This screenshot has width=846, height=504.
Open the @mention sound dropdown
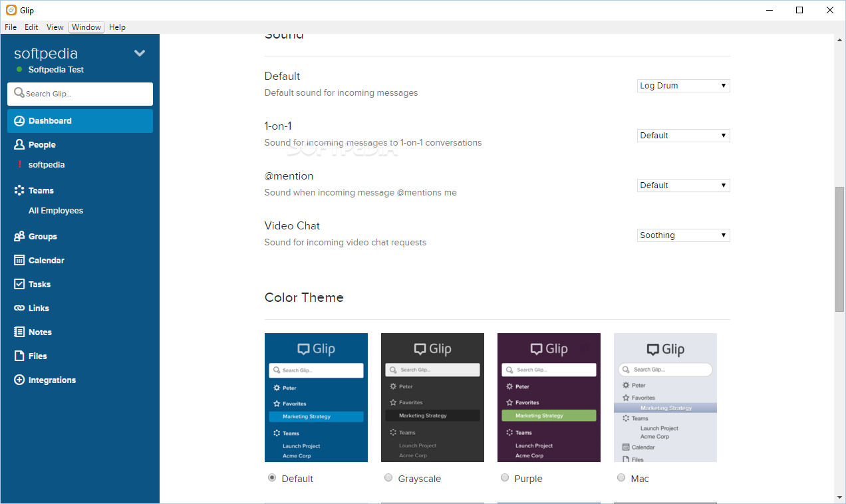pos(684,186)
